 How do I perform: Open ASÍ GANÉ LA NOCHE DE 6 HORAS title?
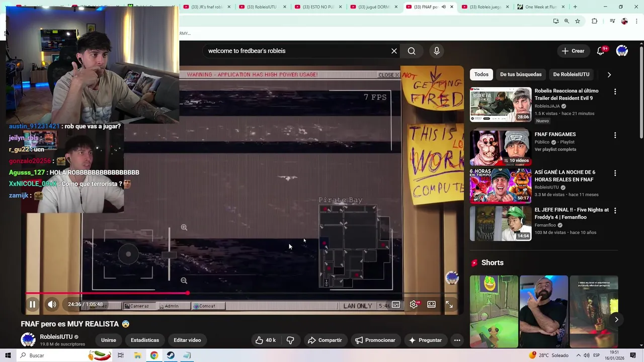pos(565,175)
